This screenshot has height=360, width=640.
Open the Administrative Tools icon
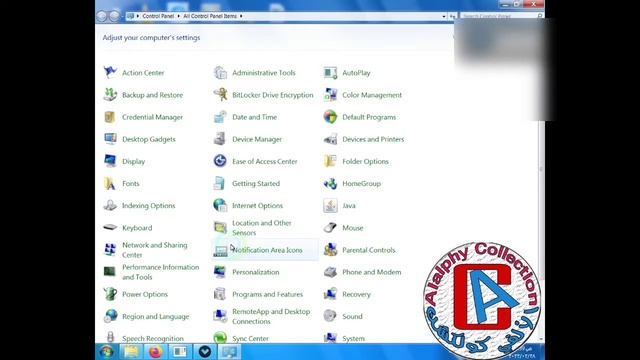pos(220,73)
